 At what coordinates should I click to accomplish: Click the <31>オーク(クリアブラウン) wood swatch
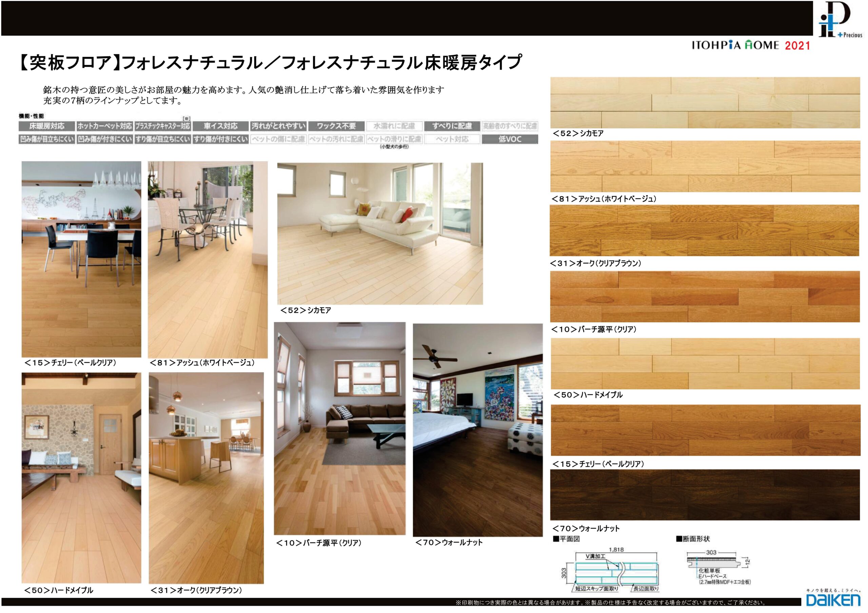tap(705, 231)
